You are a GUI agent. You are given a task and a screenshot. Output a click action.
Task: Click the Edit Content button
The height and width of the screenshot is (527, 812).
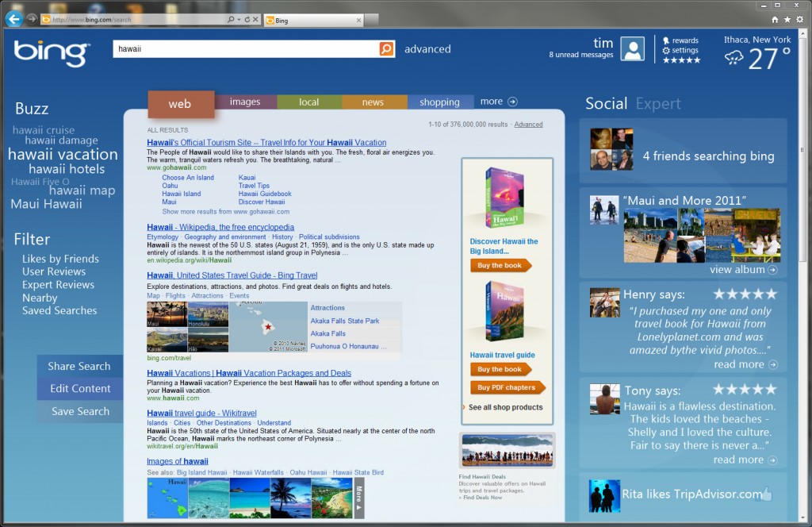pyautogui.click(x=80, y=389)
